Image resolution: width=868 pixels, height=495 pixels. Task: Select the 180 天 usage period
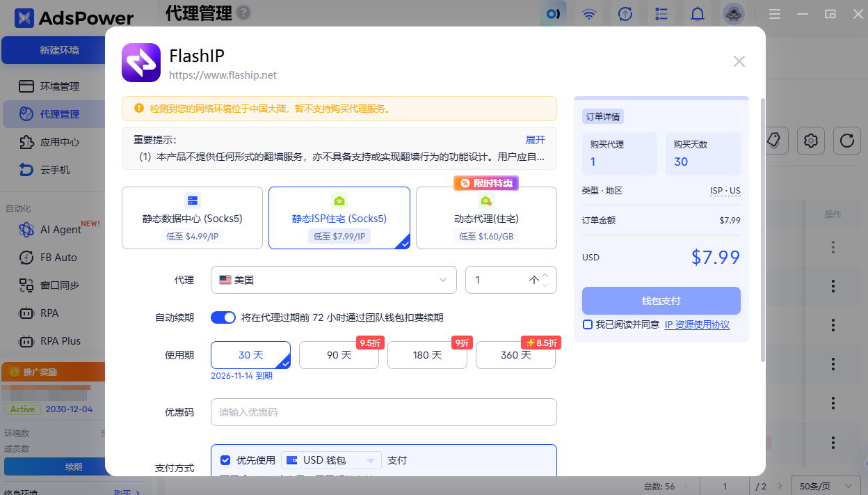427,355
